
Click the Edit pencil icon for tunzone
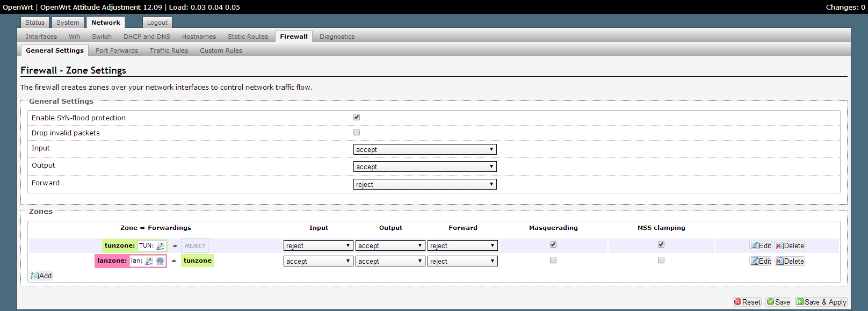pos(755,245)
